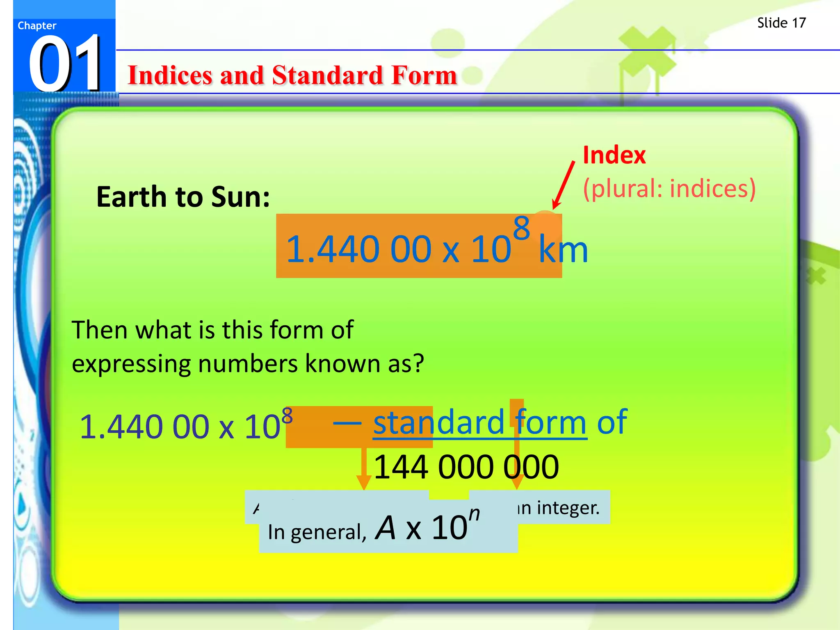This screenshot has width=840, height=630.
Task: Click 'expressing numbers known as?' line
Action: click(248, 364)
